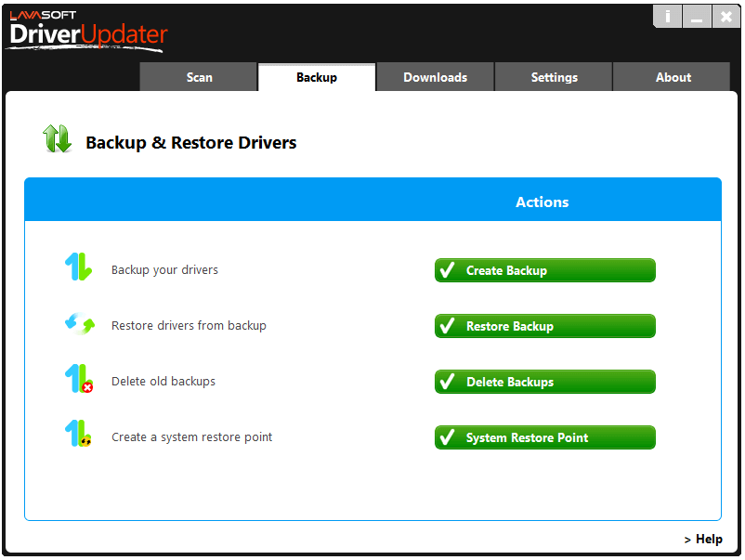The width and height of the screenshot is (745, 560).
Task: View the About tab
Action: pyautogui.click(x=673, y=78)
